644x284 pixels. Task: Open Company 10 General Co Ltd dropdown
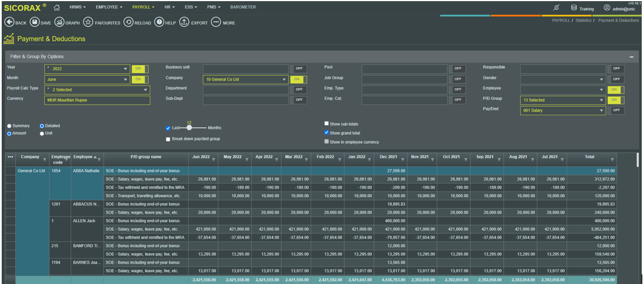coord(246,80)
